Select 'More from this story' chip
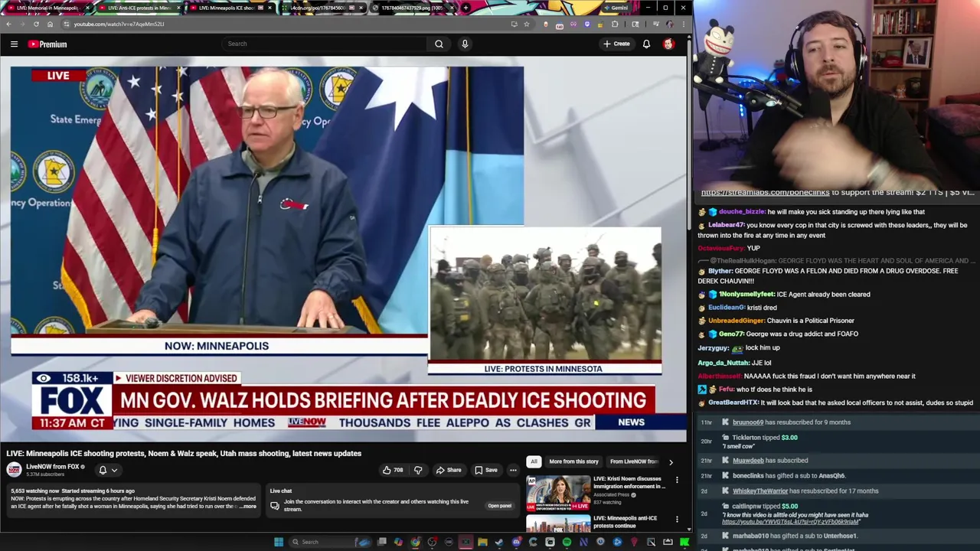This screenshot has width=980, height=551. [x=573, y=461]
